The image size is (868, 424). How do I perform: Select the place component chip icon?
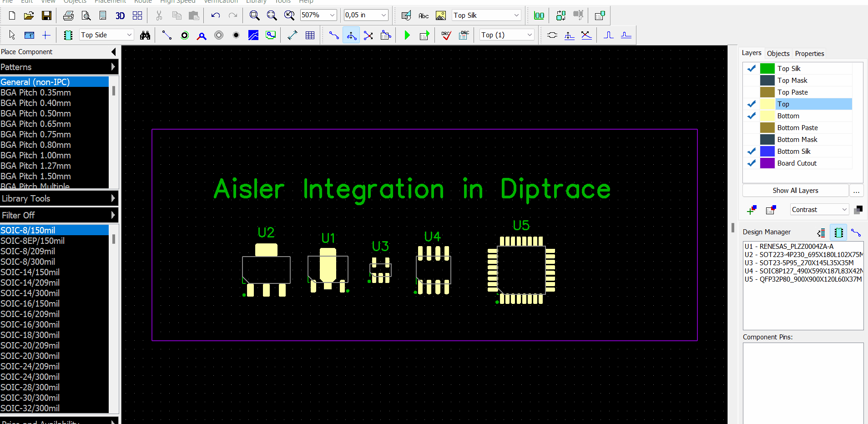click(68, 35)
